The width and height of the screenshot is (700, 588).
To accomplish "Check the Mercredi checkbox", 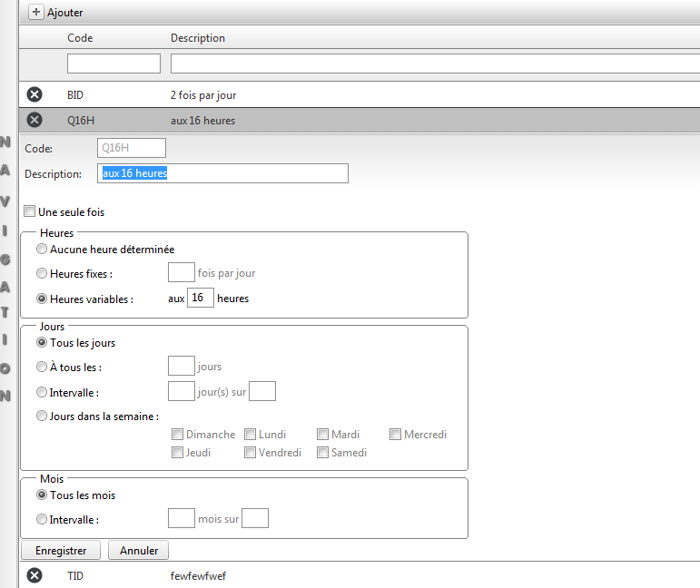I will [395, 434].
